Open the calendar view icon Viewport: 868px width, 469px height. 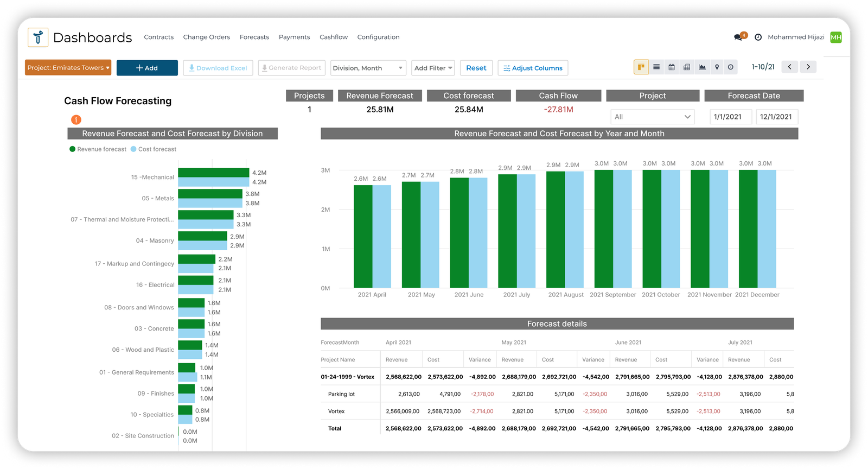tap(672, 67)
